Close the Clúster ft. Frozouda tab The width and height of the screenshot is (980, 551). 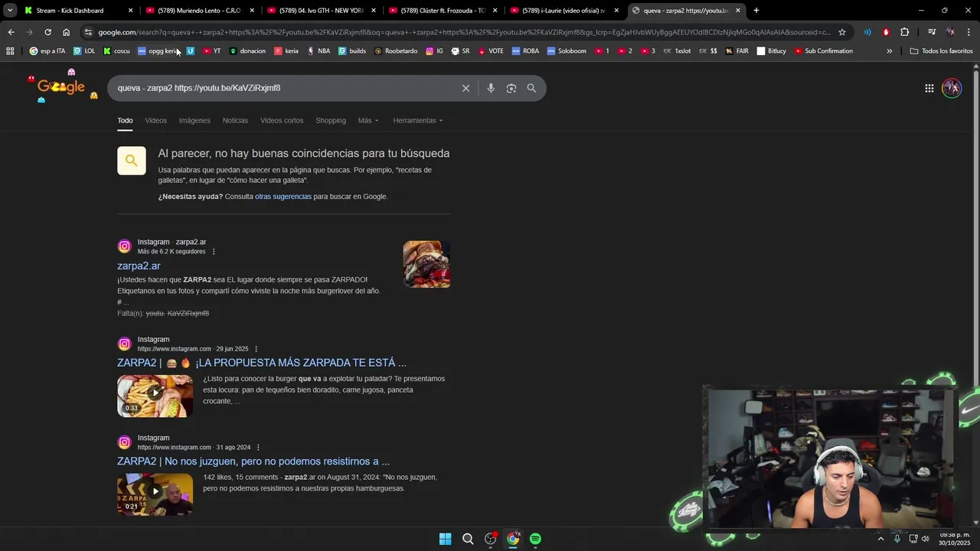(495, 11)
